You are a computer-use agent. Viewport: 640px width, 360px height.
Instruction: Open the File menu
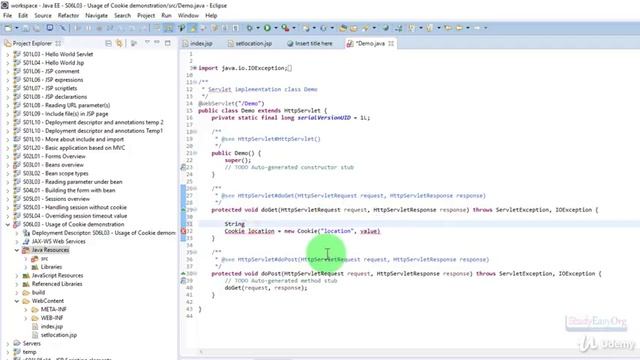(x=8, y=16)
